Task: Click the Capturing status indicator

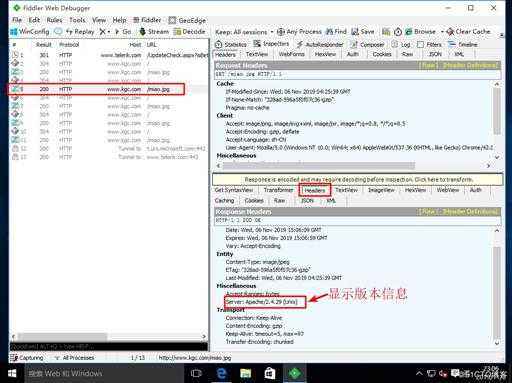Action: click(27, 358)
